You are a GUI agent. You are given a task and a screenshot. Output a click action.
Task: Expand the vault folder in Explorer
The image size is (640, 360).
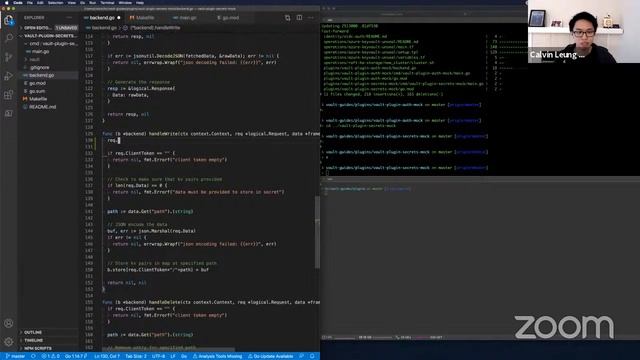33,60
